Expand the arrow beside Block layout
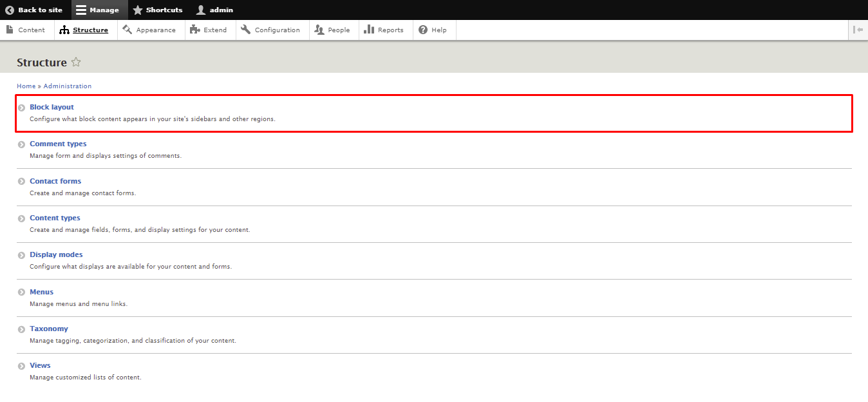The width and height of the screenshot is (868, 402). pos(21,108)
